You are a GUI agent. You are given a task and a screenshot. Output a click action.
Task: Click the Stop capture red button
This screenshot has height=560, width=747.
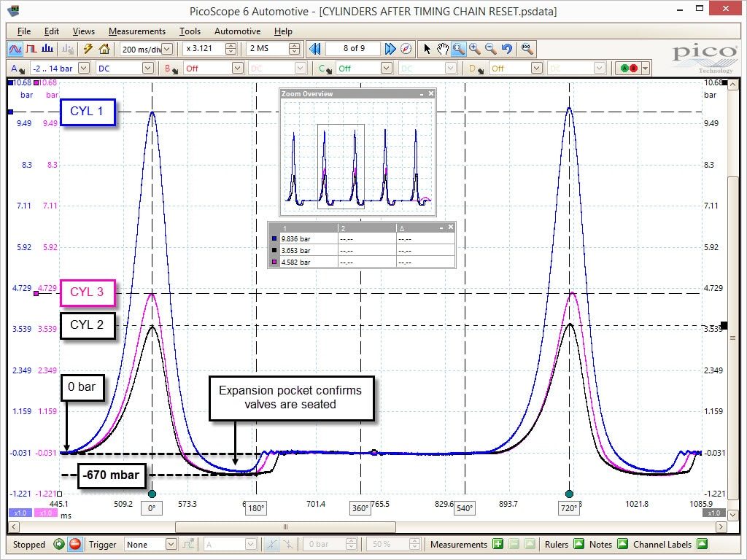pos(75,544)
